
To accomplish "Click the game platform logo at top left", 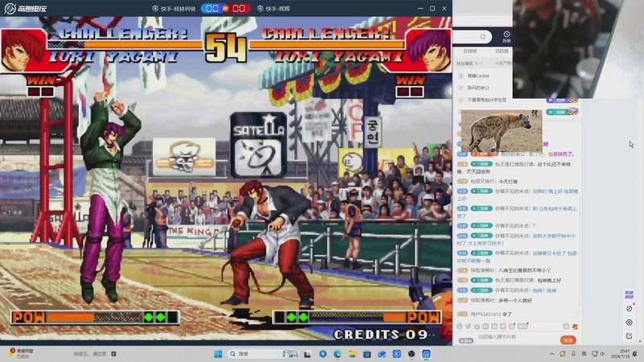I will click(26, 8).
